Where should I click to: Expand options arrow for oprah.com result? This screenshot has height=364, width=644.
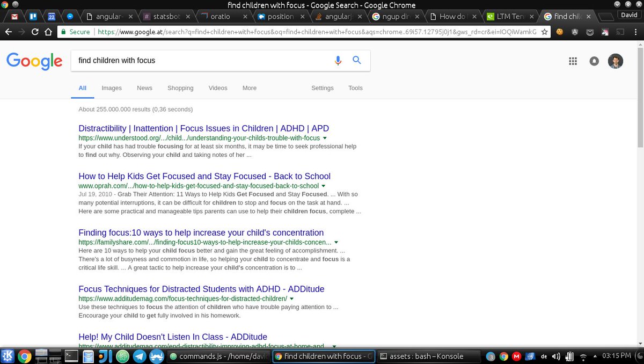(x=324, y=186)
